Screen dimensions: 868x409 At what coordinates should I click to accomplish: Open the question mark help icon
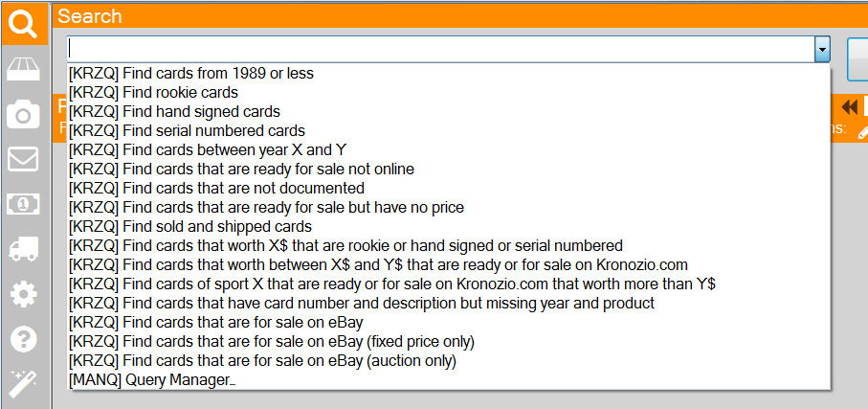click(x=23, y=339)
